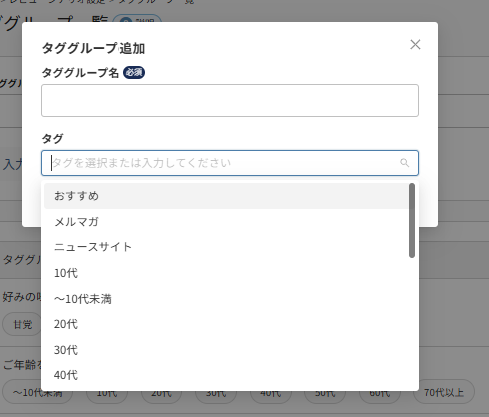Select the 40代 dropdown option

[226, 375]
